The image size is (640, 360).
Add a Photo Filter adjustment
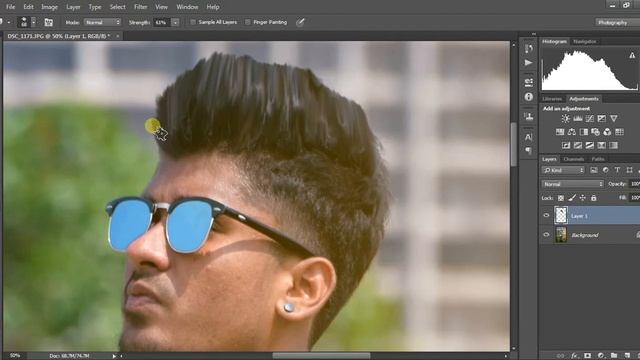tap(596, 132)
